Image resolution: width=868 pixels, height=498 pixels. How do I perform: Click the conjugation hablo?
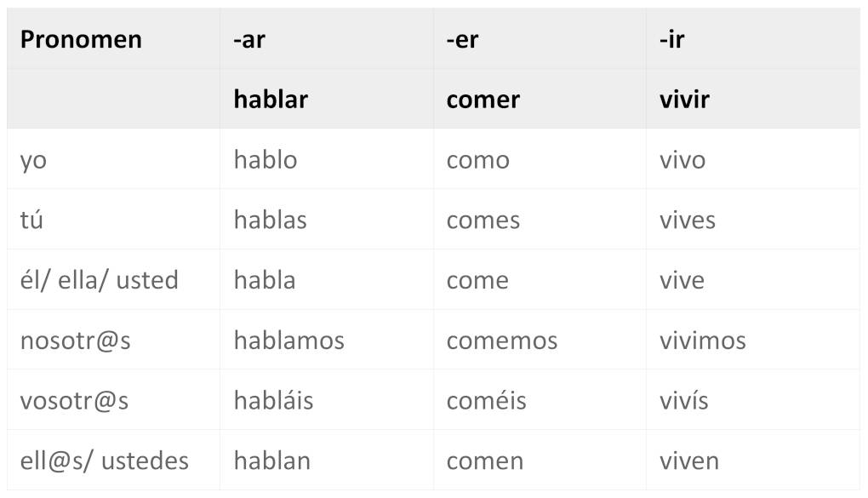click(x=266, y=160)
